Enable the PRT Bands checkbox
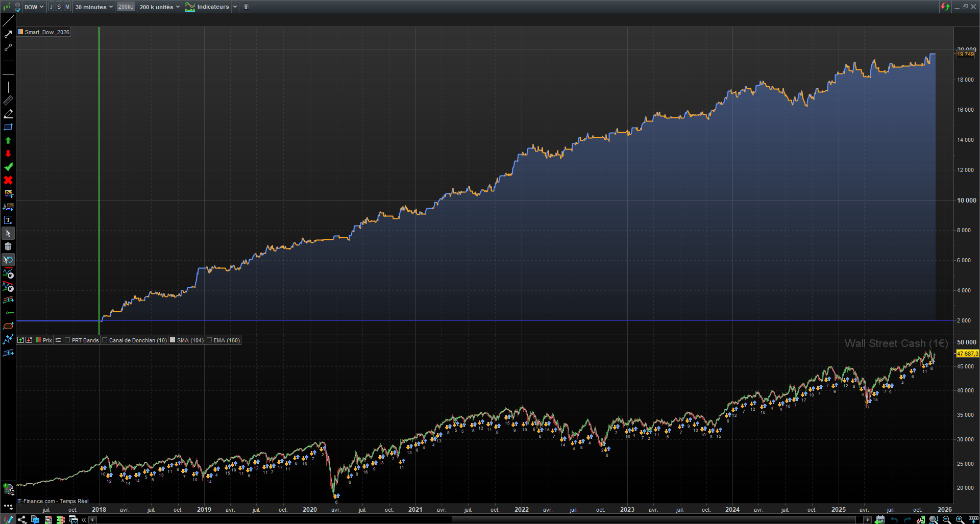This screenshot has width=980, height=524. tap(67, 340)
